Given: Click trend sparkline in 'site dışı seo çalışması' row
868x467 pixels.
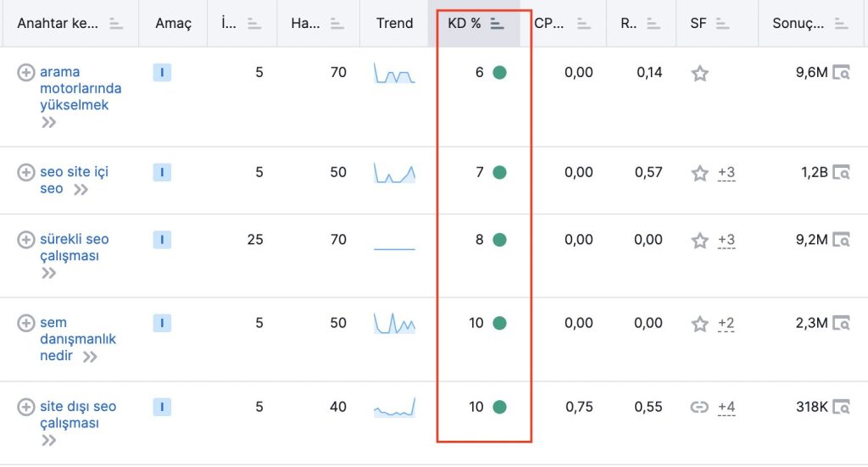Looking at the screenshot, I should click(x=394, y=407).
